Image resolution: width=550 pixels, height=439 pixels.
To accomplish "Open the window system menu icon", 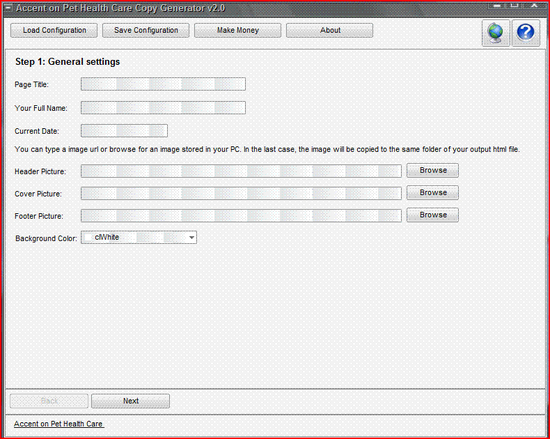I will [x=8, y=8].
